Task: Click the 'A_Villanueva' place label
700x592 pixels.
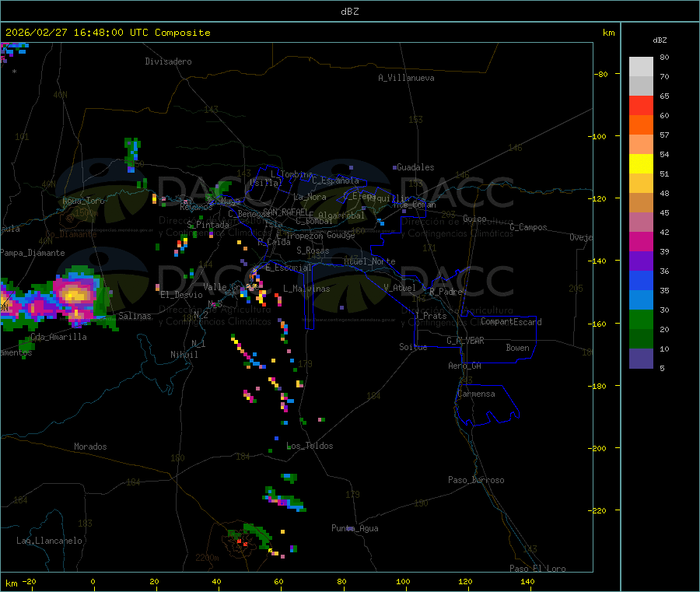Action: (x=406, y=78)
